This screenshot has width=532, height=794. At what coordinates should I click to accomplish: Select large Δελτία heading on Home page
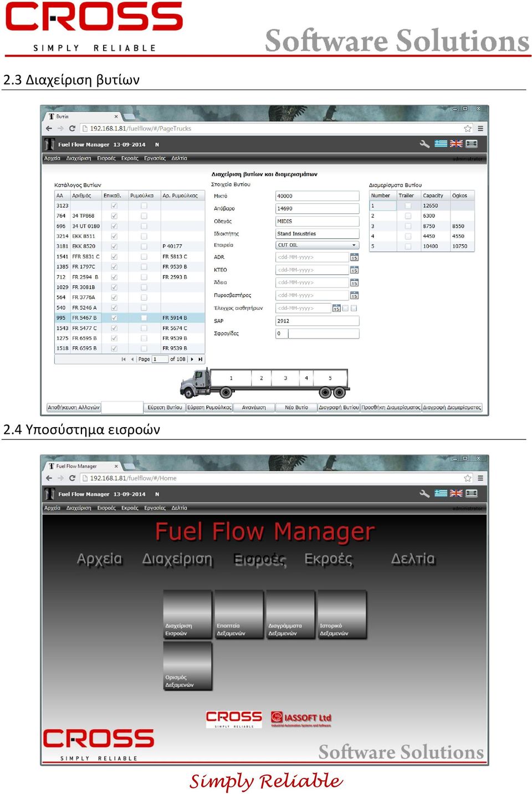[413, 559]
